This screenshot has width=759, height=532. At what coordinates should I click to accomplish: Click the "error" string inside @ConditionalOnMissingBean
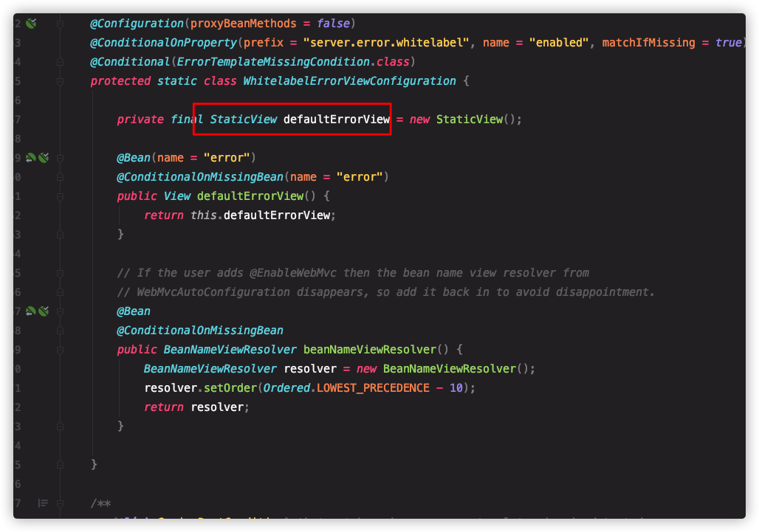[360, 177]
